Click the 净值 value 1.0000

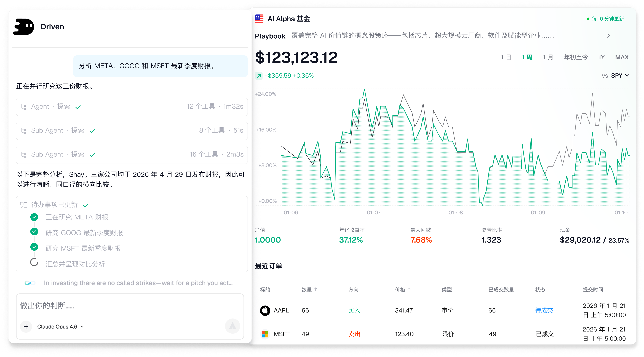pyautogui.click(x=268, y=240)
